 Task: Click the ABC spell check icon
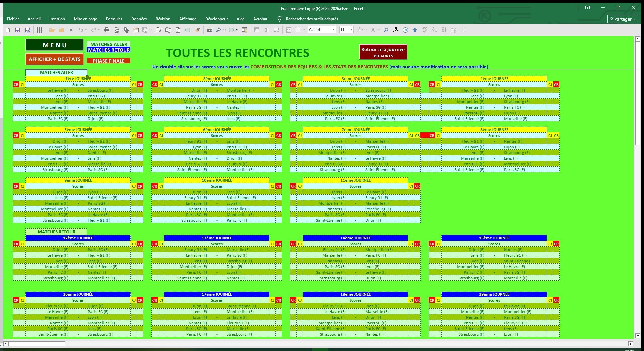(x=425, y=30)
